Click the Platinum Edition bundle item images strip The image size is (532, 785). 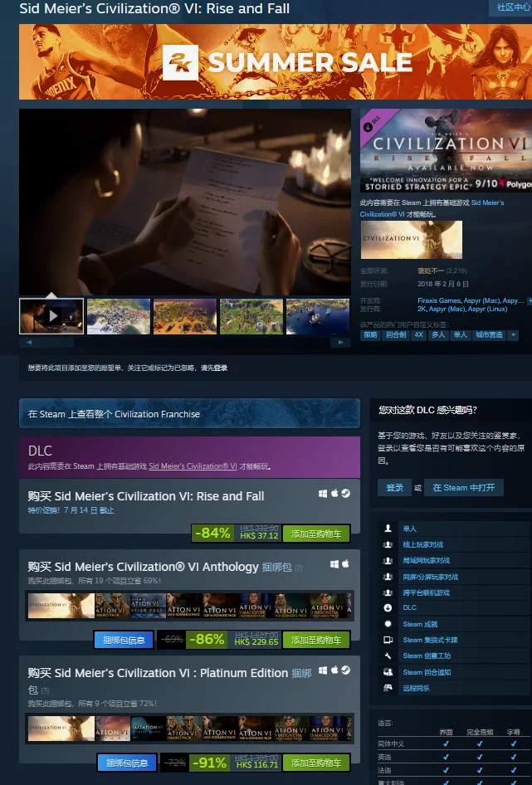tap(189, 729)
